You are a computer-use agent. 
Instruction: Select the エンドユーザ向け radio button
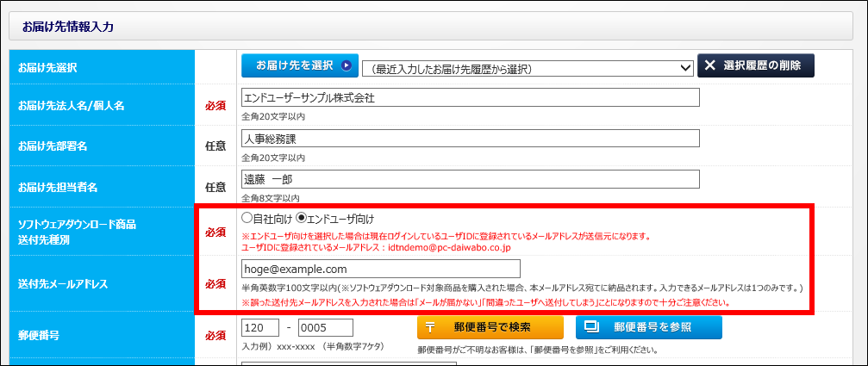tap(301, 219)
